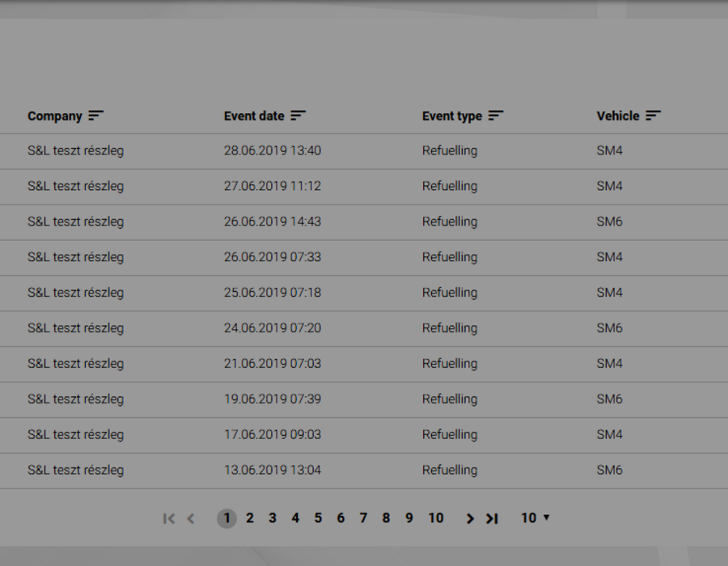The width and height of the screenshot is (728, 566).
Task: Click vehicle SM6 in 13.06.2019 row
Action: [610, 470]
